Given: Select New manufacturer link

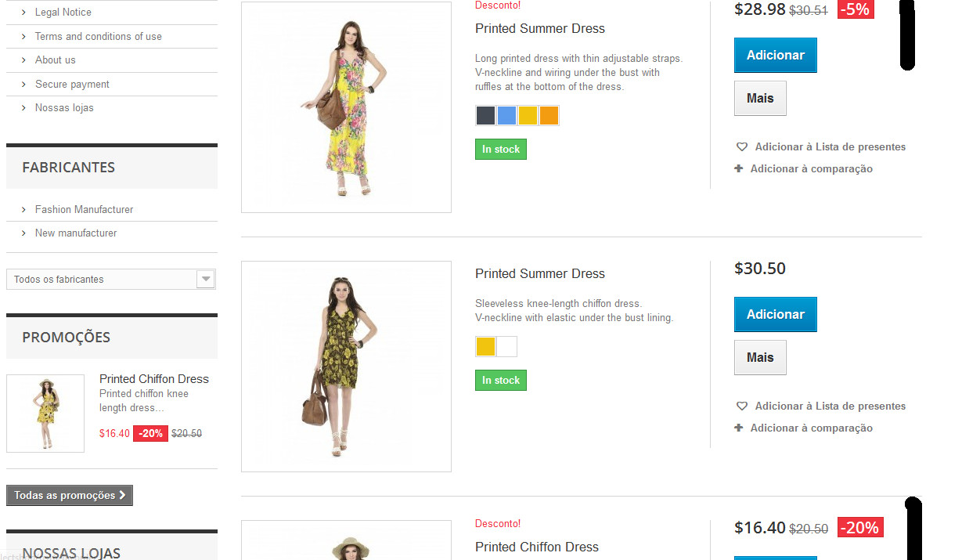Looking at the screenshot, I should click(76, 233).
